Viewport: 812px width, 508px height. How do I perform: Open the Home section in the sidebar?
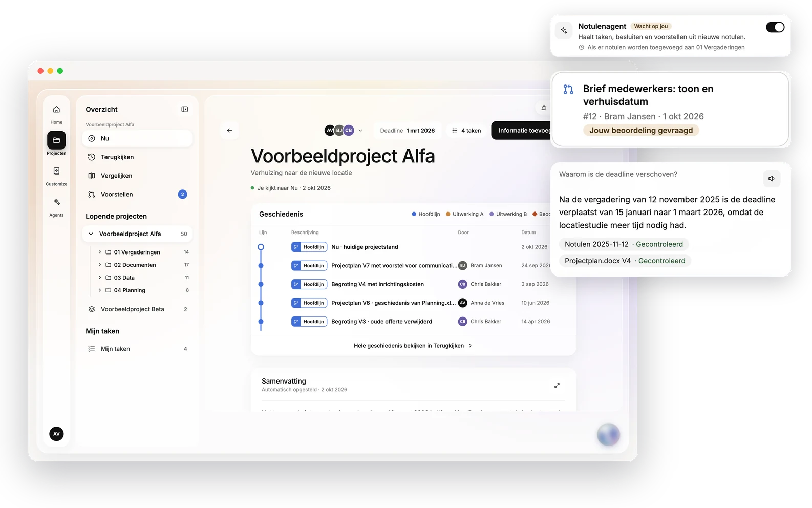click(x=56, y=114)
